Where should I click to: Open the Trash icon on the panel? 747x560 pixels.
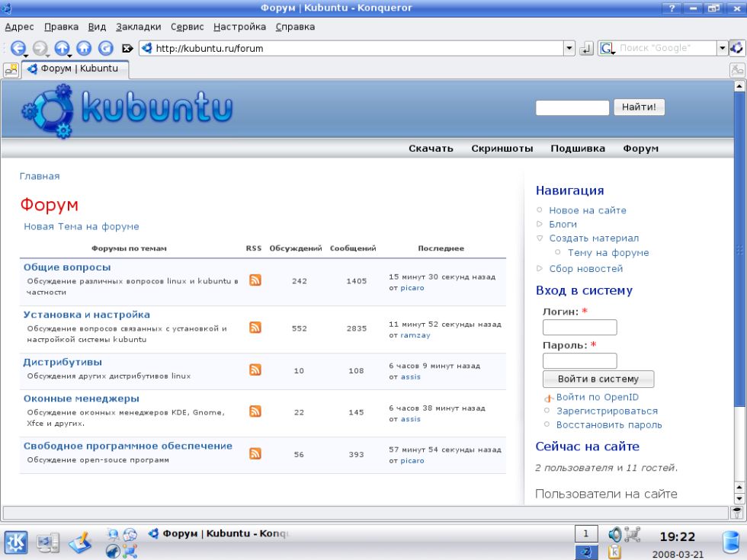(731, 542)
